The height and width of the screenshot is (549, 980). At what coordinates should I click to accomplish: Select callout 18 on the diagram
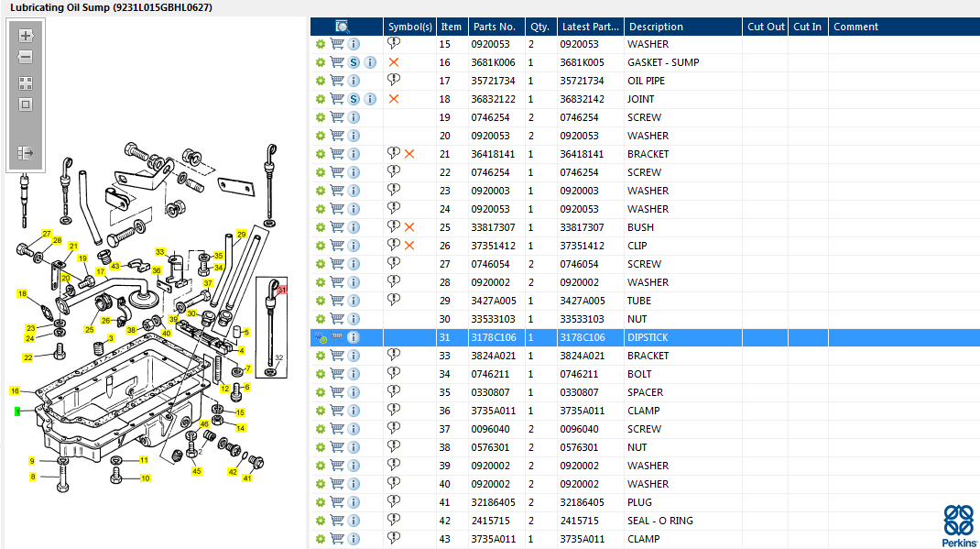pos(23,293)
